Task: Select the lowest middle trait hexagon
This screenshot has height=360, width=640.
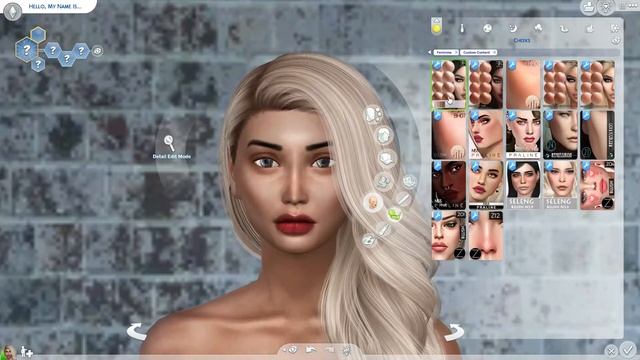Action: (x=67, y=58)
